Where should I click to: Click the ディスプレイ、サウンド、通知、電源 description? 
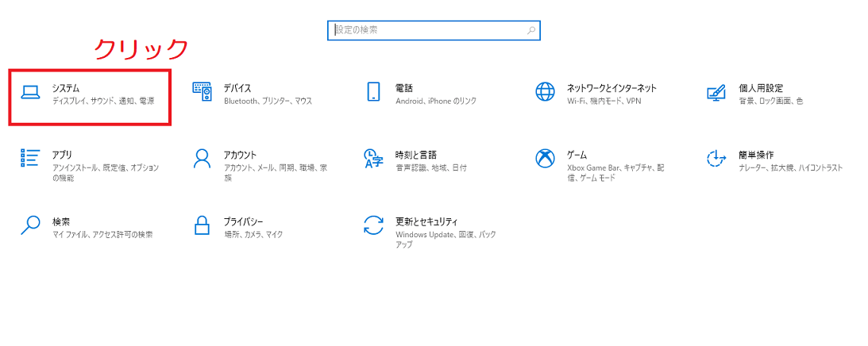[x=103, y=102]
